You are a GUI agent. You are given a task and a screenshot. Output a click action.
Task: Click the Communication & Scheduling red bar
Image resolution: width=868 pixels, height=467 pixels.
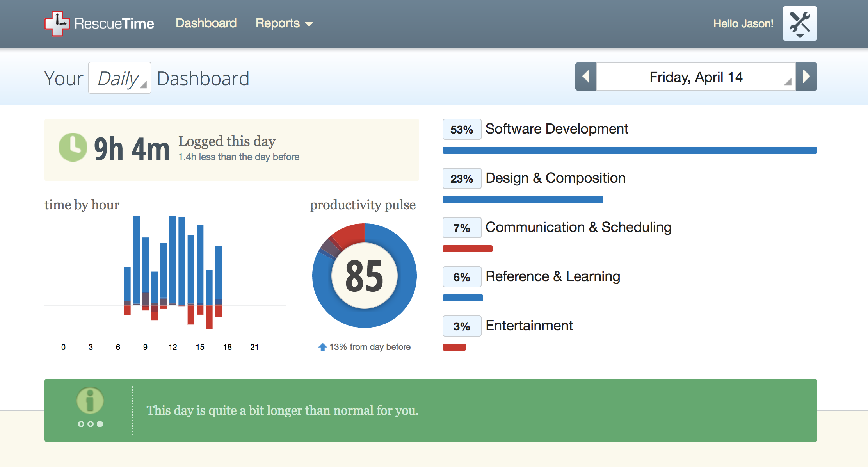click(468, 249)
